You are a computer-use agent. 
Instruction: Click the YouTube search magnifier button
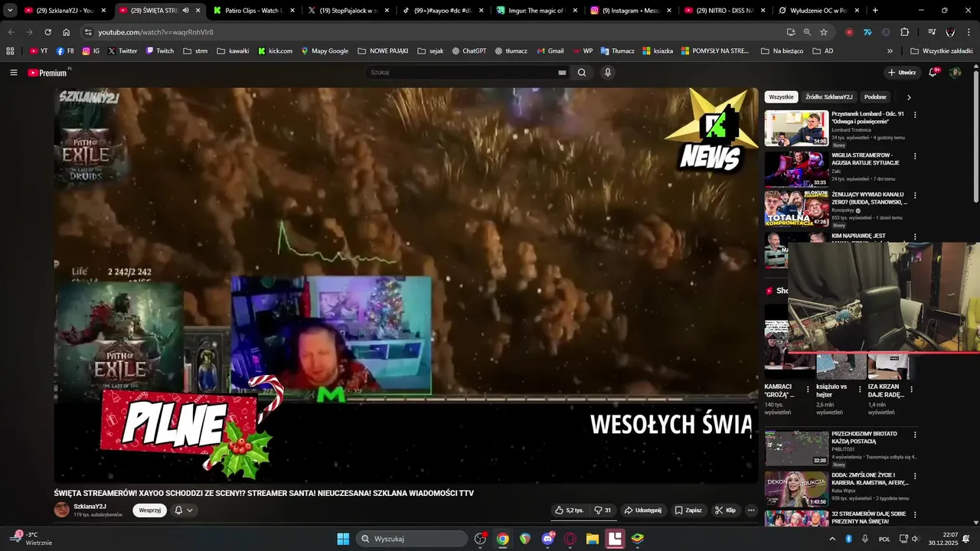click(582, 73)
